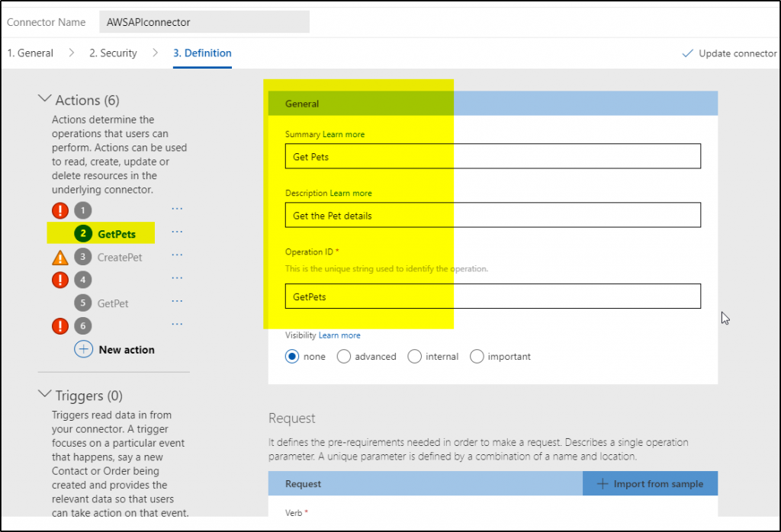Collapse the Actions (6) section

tap(45, 98)
